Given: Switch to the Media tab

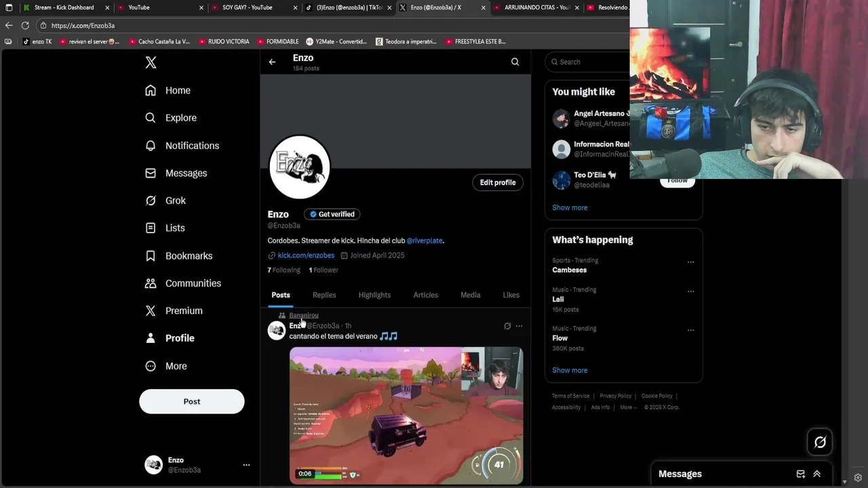Looking at the screenshot, I should (471, 295).
